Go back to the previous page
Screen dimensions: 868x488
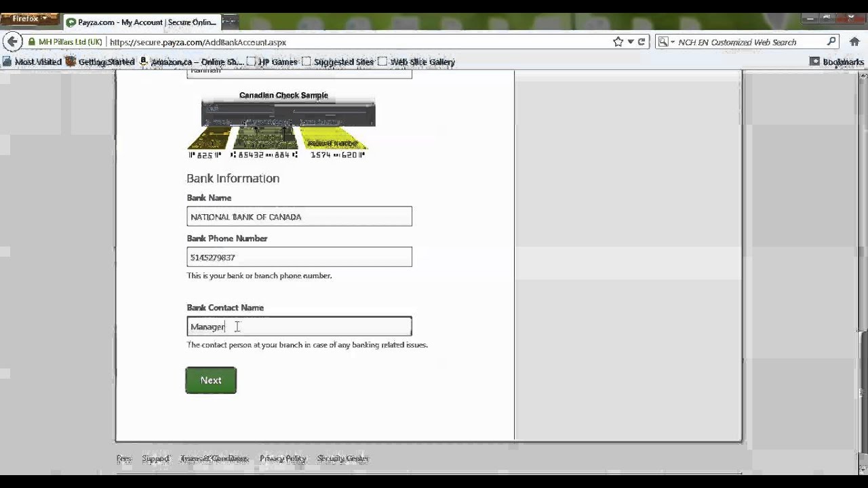[12, 42]
